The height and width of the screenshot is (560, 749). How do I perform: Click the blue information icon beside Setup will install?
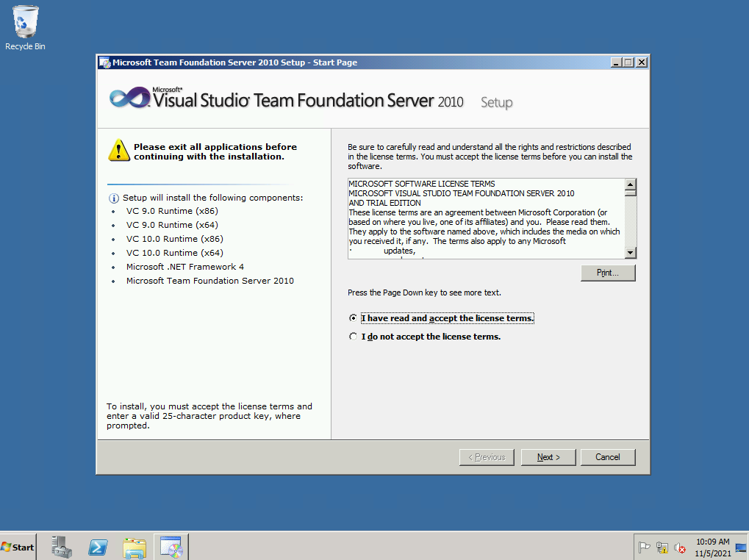114,198
